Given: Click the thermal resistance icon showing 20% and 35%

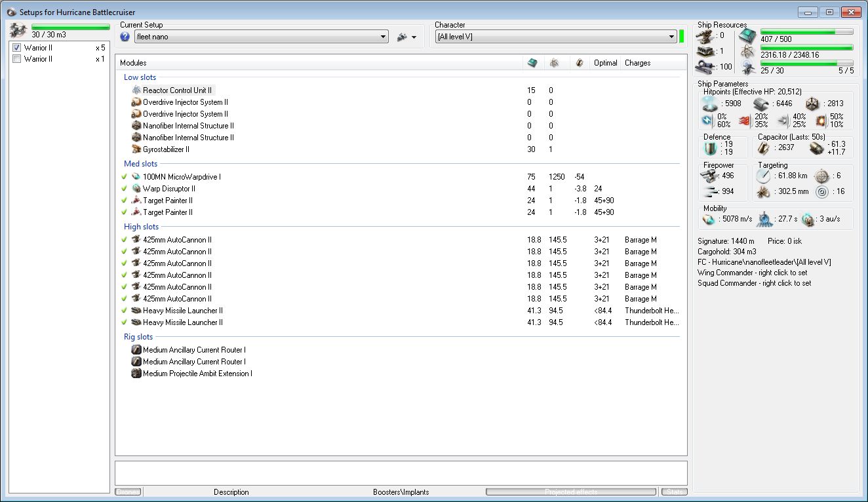Looking at the screenshot, I should pos(745,121).
